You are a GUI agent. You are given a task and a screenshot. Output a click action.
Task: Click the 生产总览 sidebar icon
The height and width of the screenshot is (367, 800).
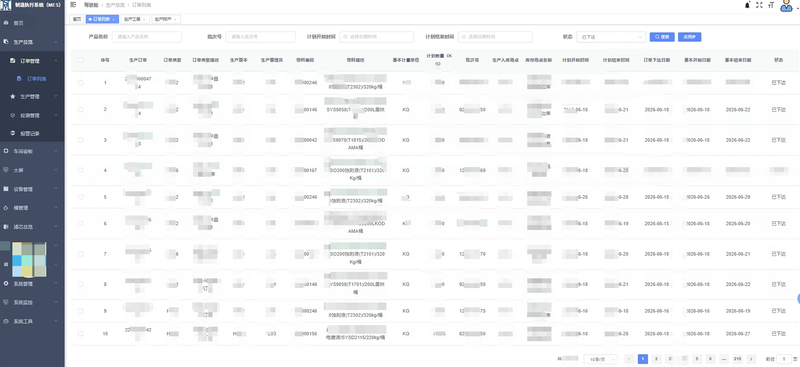pyautogui.click(x=6, y=42)
